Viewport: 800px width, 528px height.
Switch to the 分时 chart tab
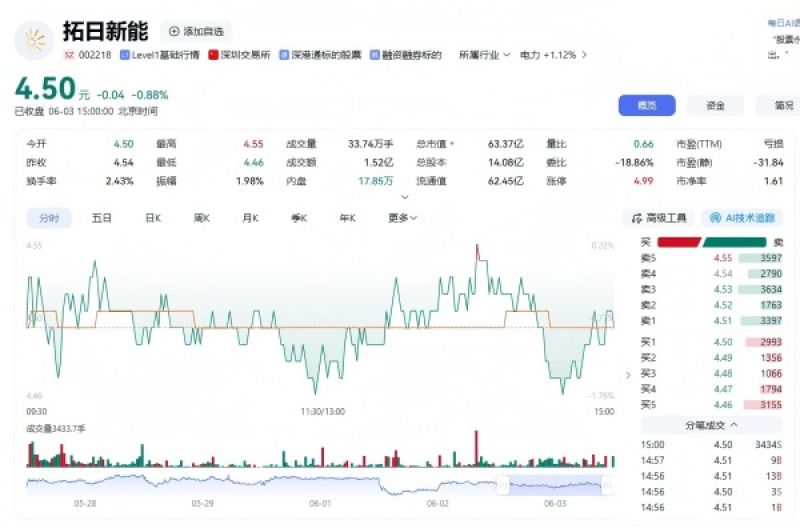pos(49,218)
